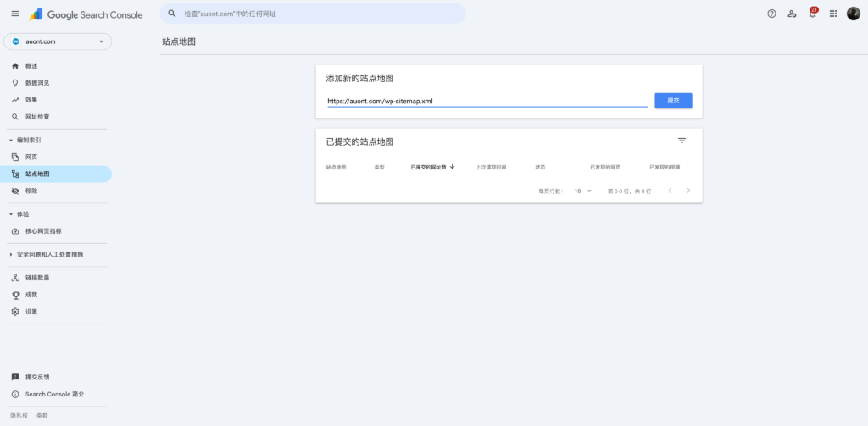
Task: Select 站点地图 in the sidebar
Action: [x=56, y=174]
